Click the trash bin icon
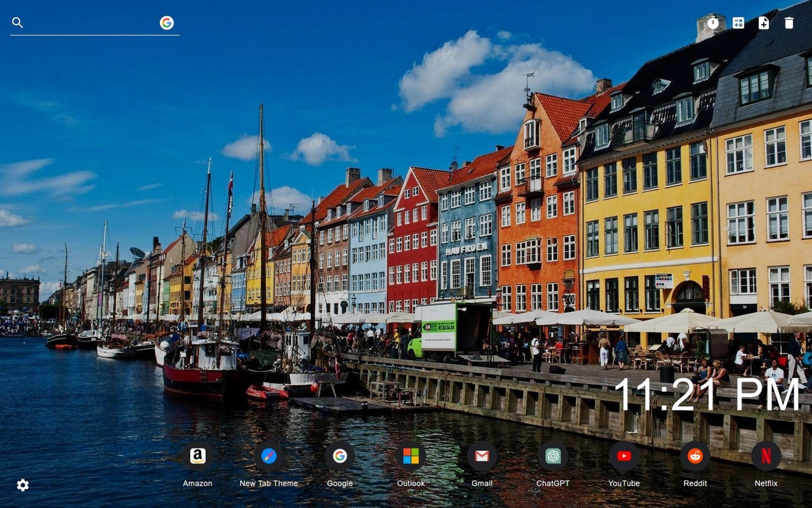The image size is (812, 508). 789,23
